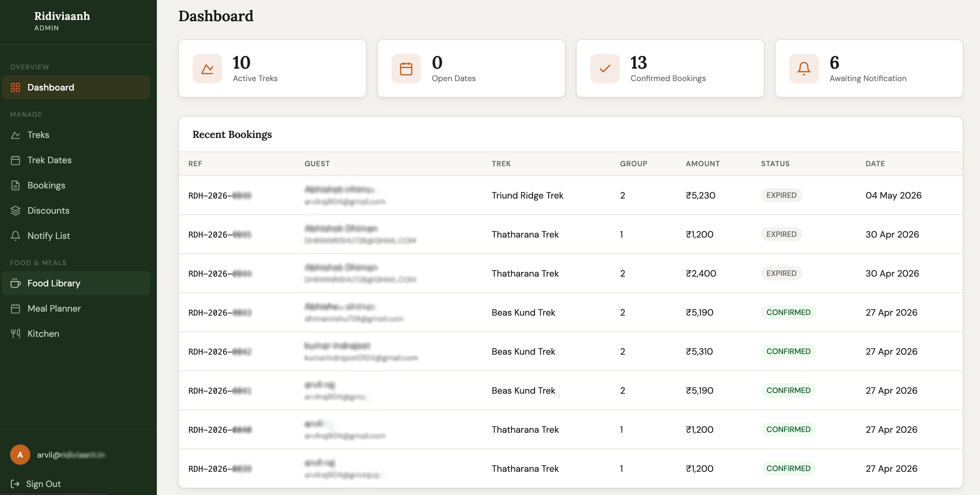The image size is (980, 495).
Task: Click the STATUS column header
Action: (775, 164)
